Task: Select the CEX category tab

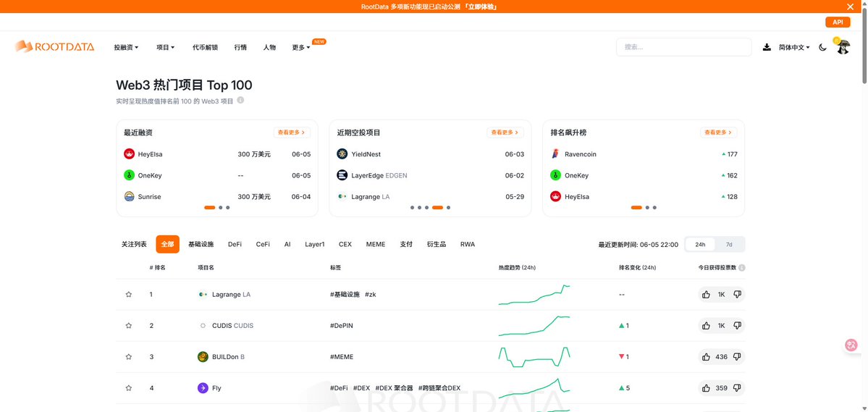Action: (345, 244)
